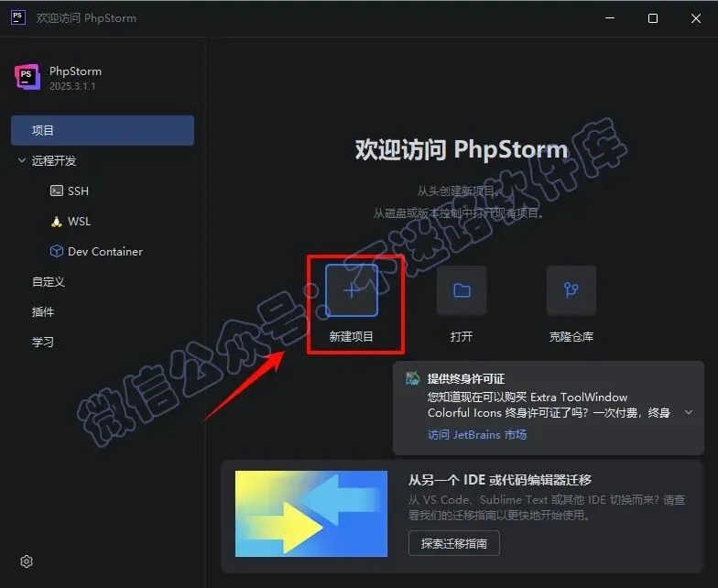Screen dimensions: 718x588
Task: Click the 克隆仓库 label
Action: pyautogui.click(x=571, y=337)
